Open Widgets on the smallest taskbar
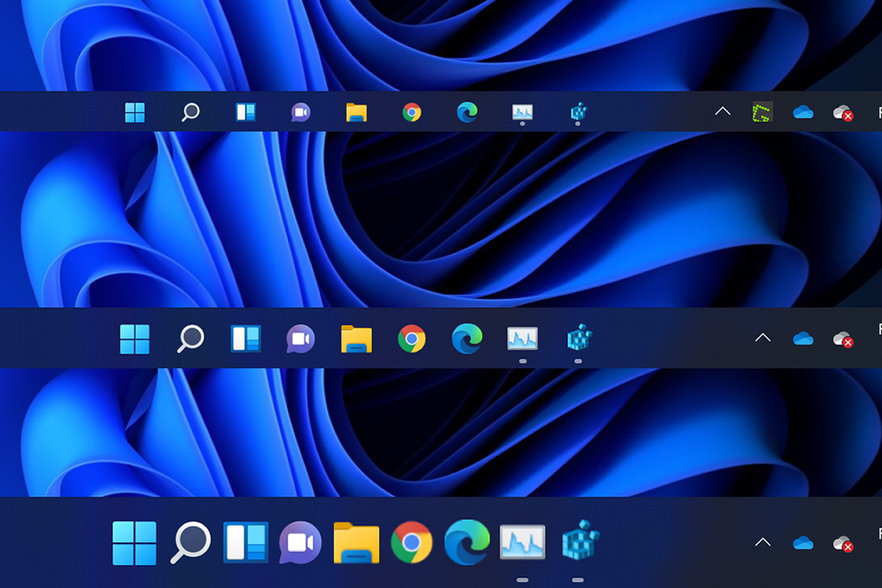 (245, 112)
